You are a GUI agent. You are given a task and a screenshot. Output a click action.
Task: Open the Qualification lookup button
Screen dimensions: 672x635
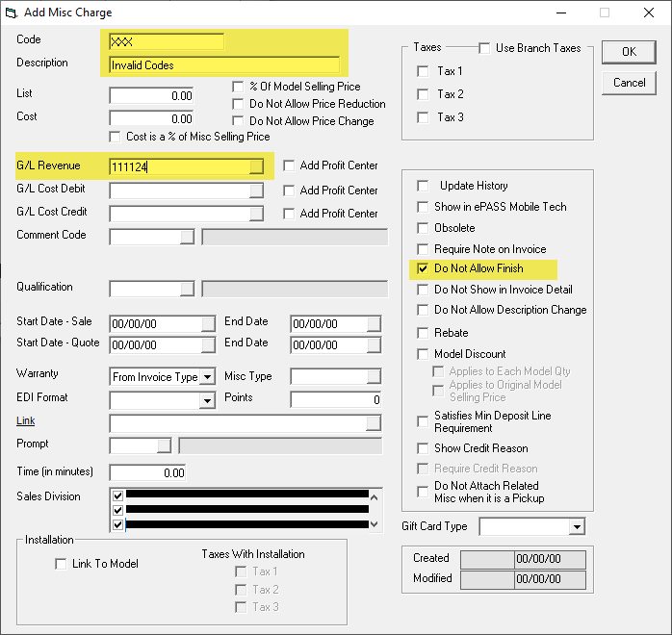point(187,289)
